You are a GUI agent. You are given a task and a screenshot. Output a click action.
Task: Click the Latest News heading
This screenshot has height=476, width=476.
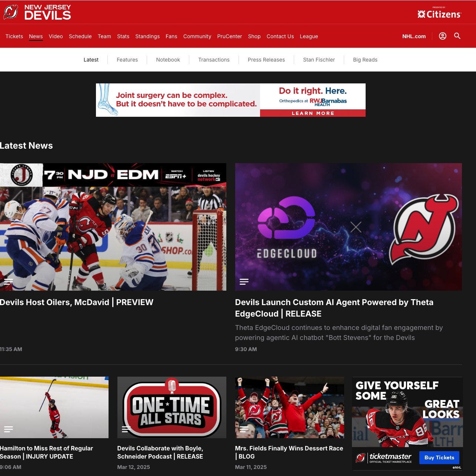(26, 146)
